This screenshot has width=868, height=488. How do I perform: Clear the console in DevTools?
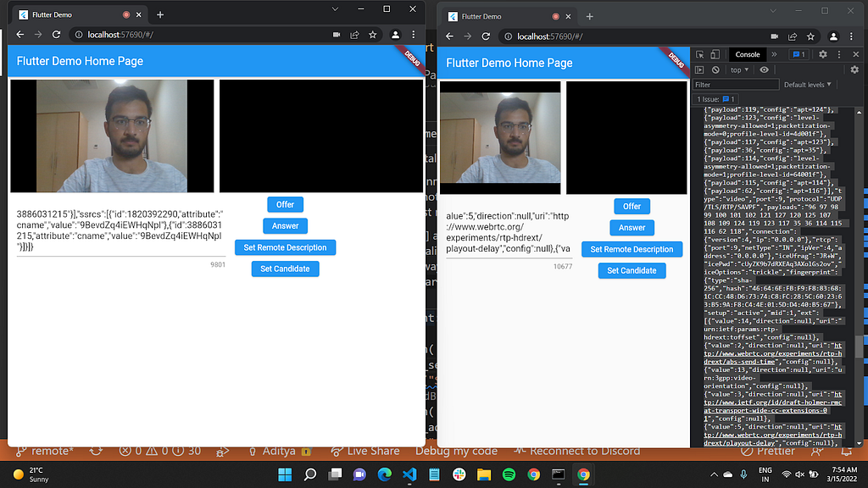(x=715, y=69)
